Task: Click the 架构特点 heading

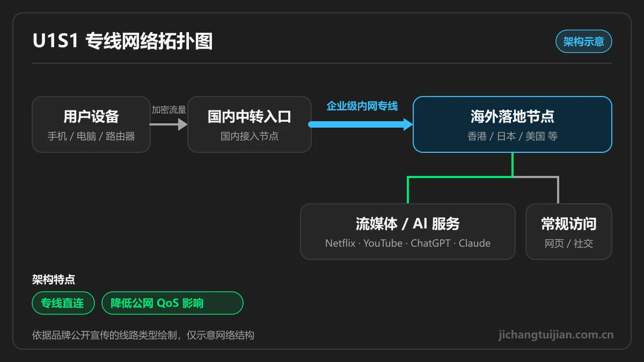Action: click(54, 279)
